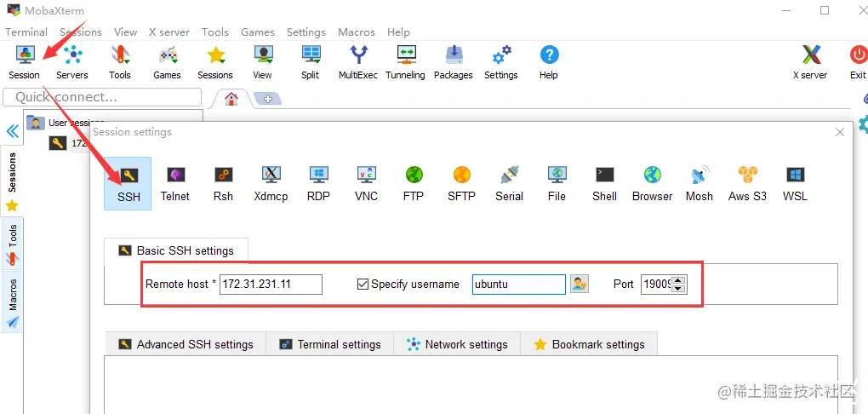
Task: Open a new tab with plus button
Action: pos(268,99)
